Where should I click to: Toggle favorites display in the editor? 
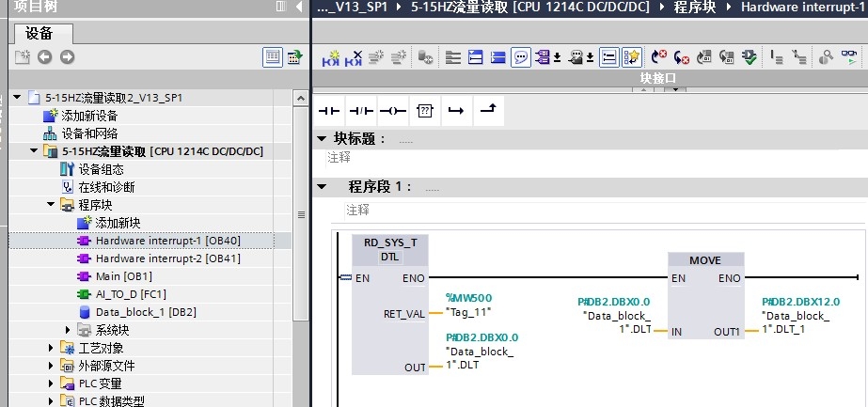click(x=632, y=57)
